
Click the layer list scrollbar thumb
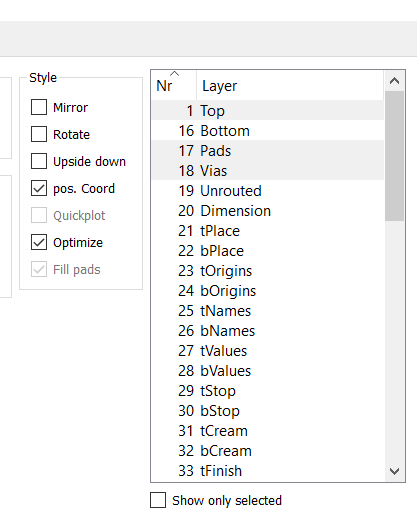click(x=394, y=156)
